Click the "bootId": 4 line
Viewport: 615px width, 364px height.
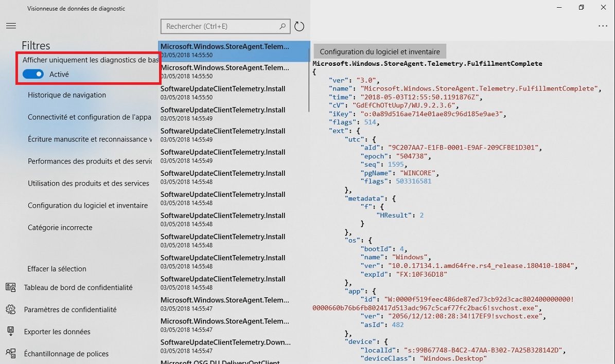tap(383, 249)
